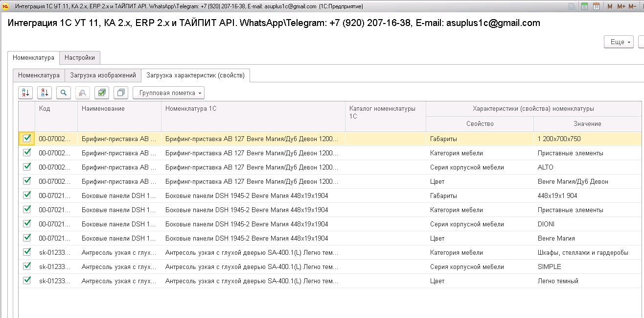
Task: Open search with the magnifier icon
Action: (x=64, y=93)
